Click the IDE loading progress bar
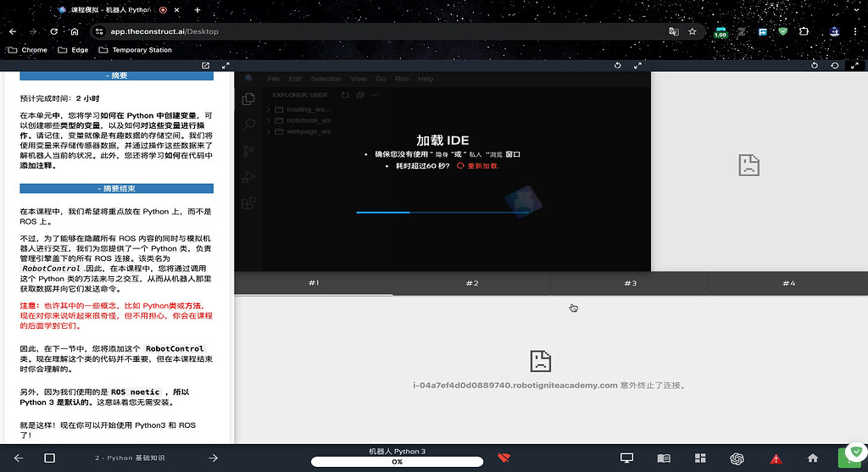Screen dimensions: 868x472 (442, 212)
